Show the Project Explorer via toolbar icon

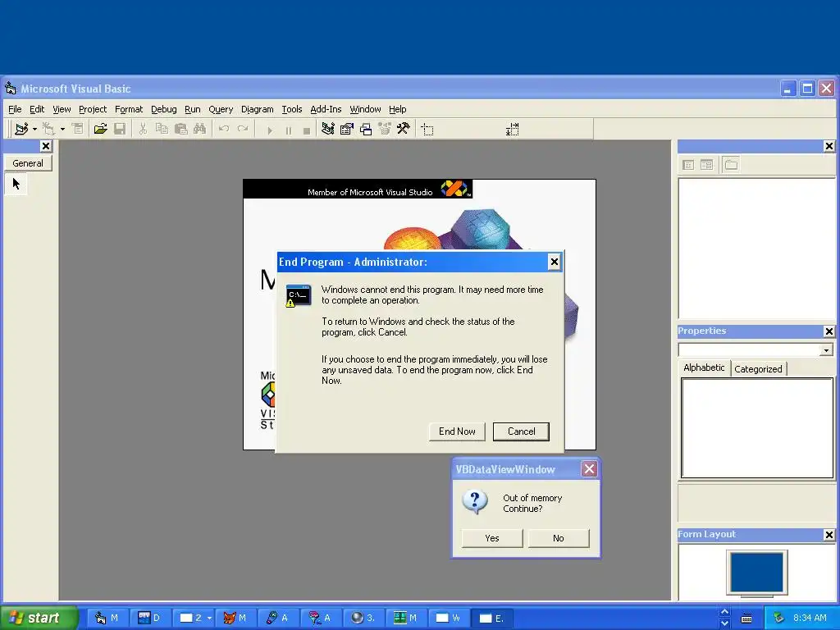coord(328,129)
